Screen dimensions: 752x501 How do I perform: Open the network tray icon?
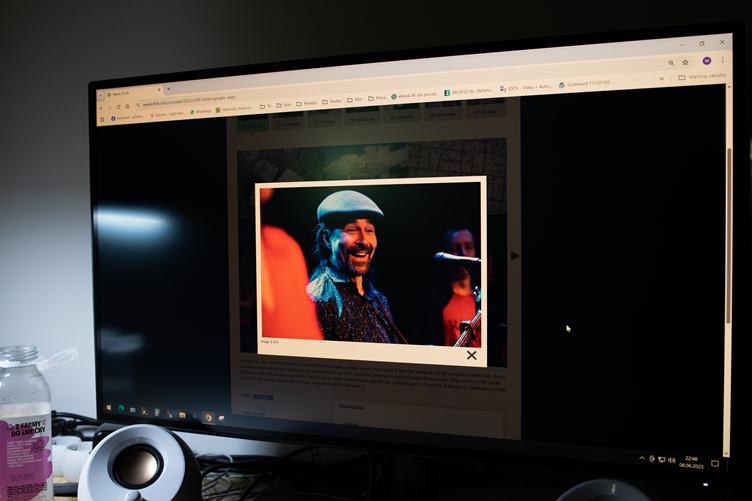662,460
